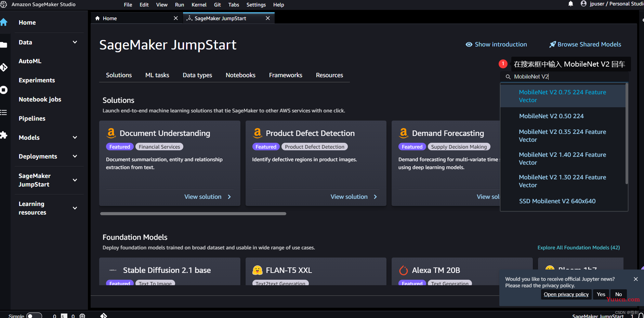
Task: Open the table of contents sidebar icon
Action: (4, 112)
